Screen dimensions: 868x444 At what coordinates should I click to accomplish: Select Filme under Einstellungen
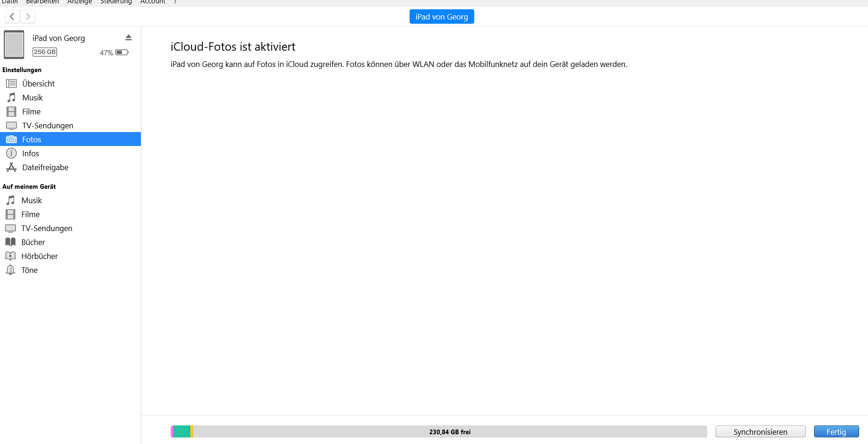click(x=70, y=112)
